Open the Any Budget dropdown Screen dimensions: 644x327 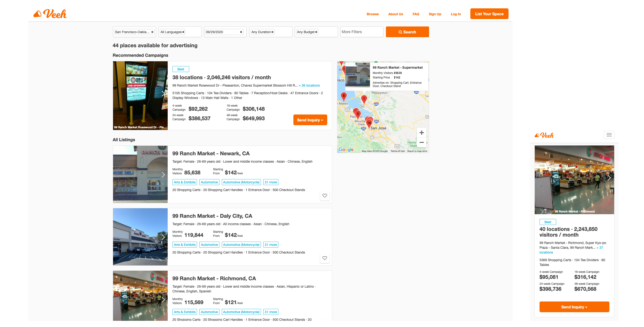pyautogui.click(x=306, y=32)
